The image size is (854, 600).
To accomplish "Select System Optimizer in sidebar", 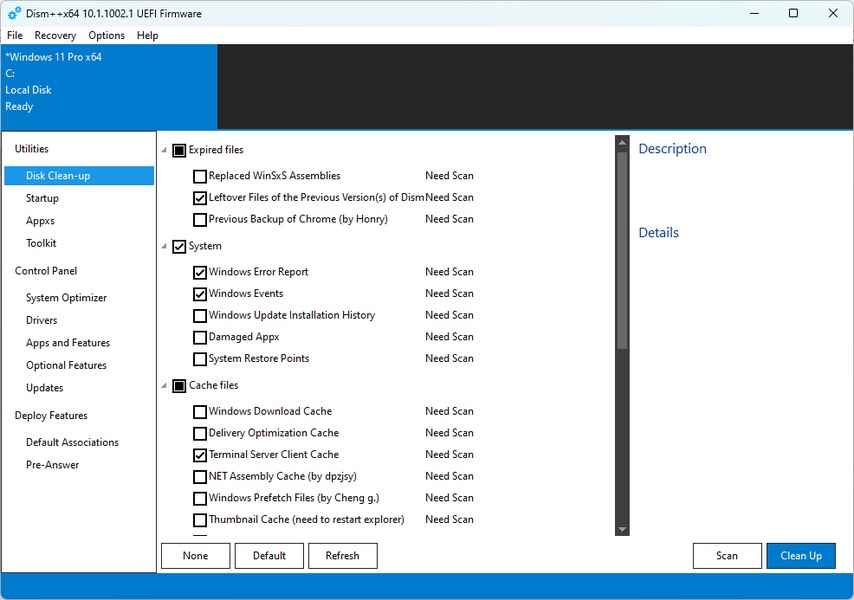I will click(66, 298).
